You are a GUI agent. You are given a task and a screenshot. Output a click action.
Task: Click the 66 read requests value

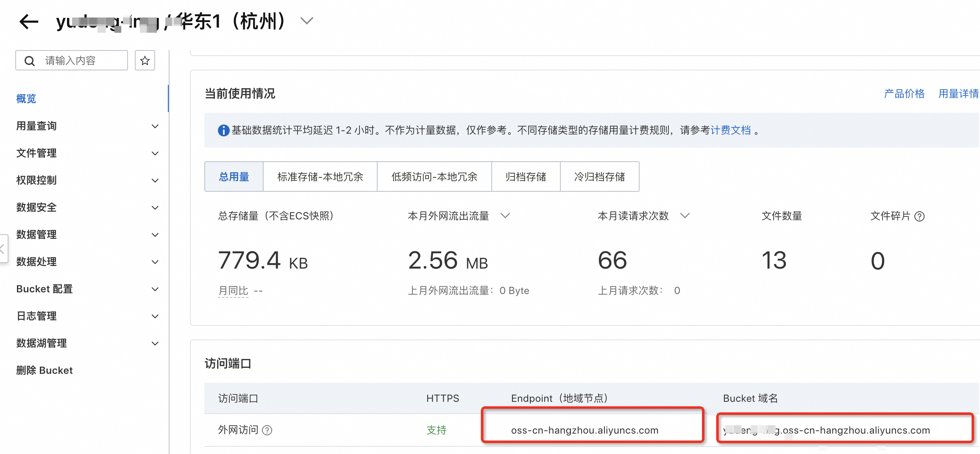(x=612, y=261)
